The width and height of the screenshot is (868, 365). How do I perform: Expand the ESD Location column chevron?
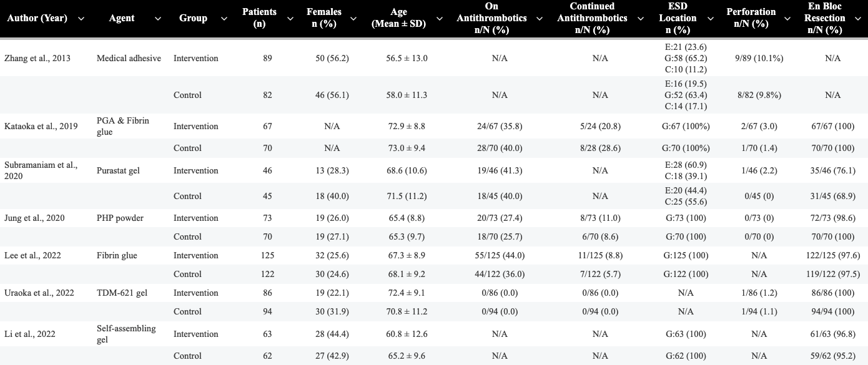(x=709, y=19)
